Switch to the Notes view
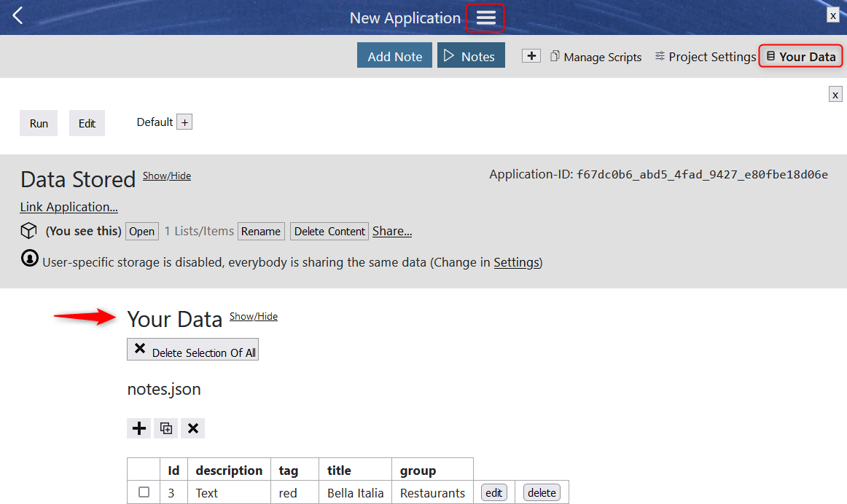Image resolution: width=847 pixels, height=504 pixels. (x=471, y=55)
